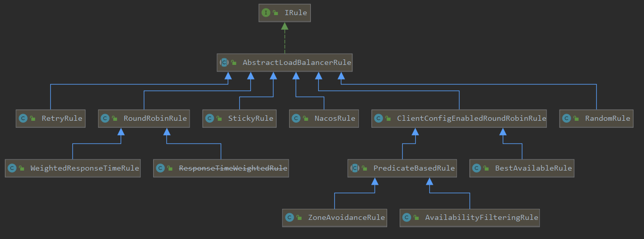
Task: Click the WeightedResponseTimeRule label text
Action: pyautogui.click(x=84, y=168)
